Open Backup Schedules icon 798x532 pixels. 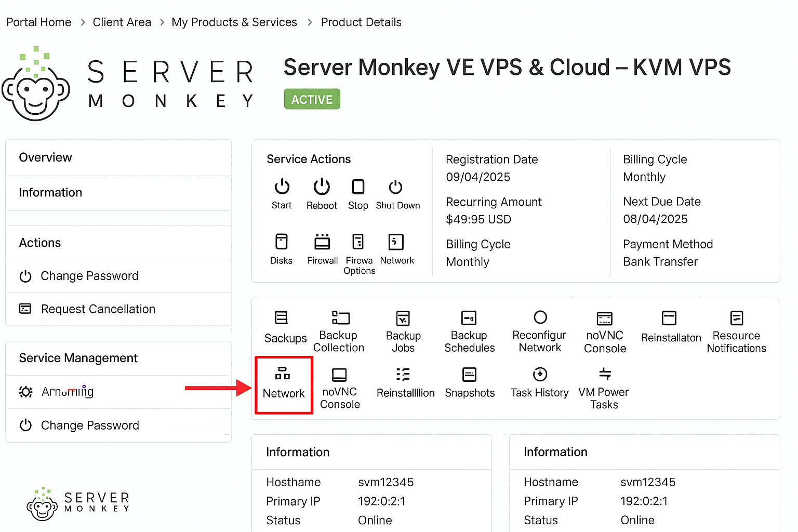pos(469,317)
